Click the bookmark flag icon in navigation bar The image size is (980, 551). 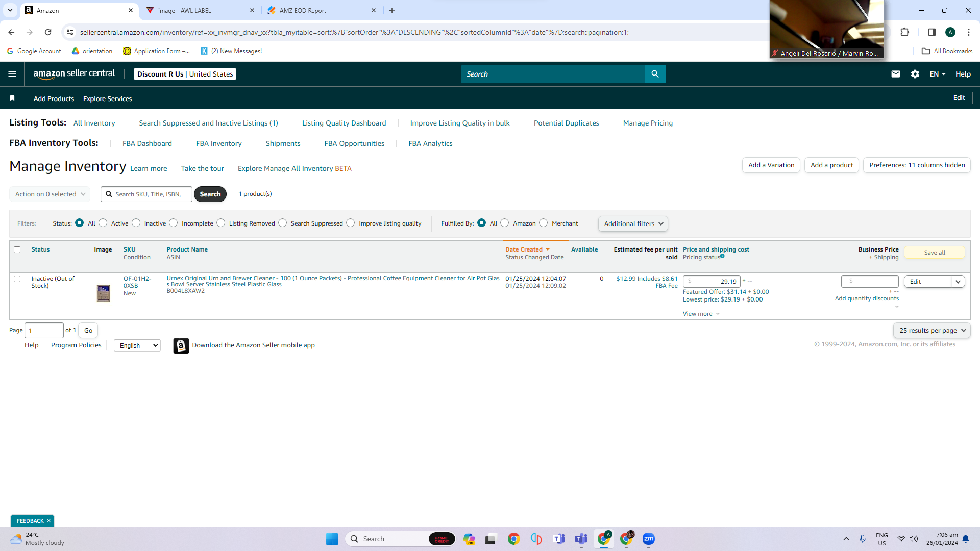pyautogui.click(x=12, y=98)
